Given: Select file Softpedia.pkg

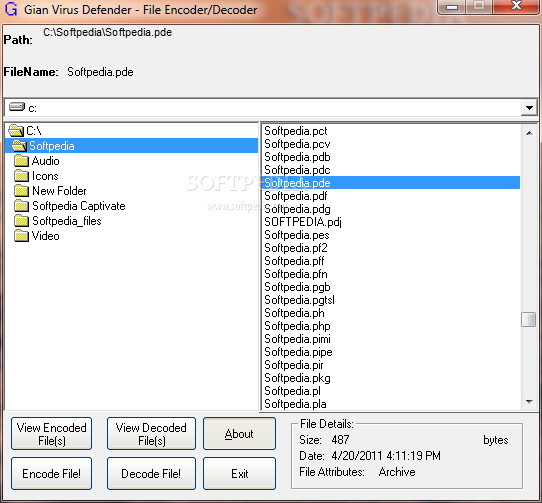Looking at the screenshot, I should (x=297, y=378).
